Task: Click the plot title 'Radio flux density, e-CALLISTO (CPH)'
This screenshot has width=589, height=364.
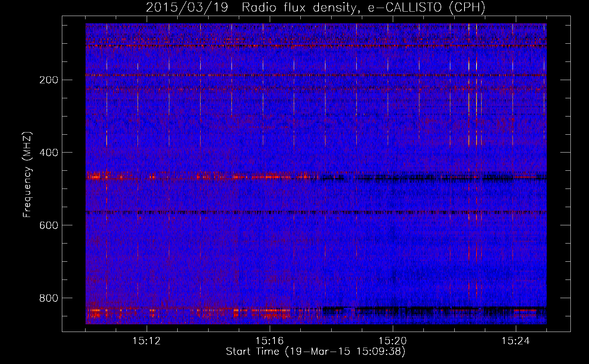Action: tap(363, 8)
